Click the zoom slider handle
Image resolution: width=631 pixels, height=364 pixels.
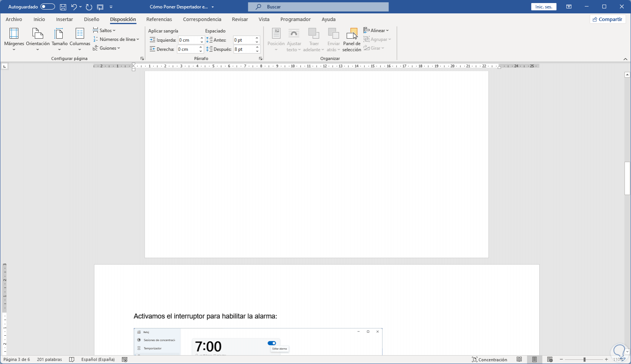tap(584, 359)
